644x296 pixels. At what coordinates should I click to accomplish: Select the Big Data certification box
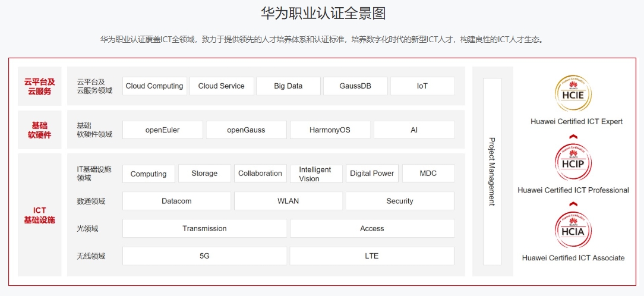[x=288, y=86]
